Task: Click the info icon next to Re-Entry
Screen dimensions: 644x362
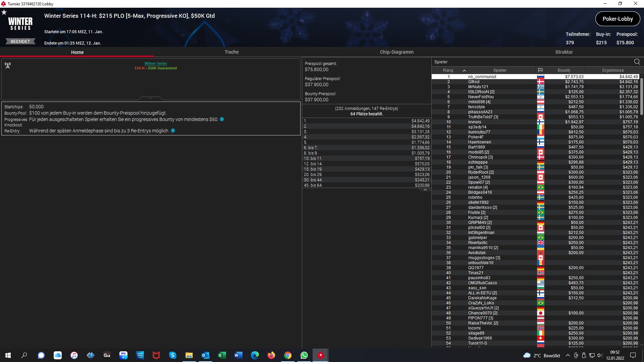Action: pyautogui.click(x=173, y=131)
